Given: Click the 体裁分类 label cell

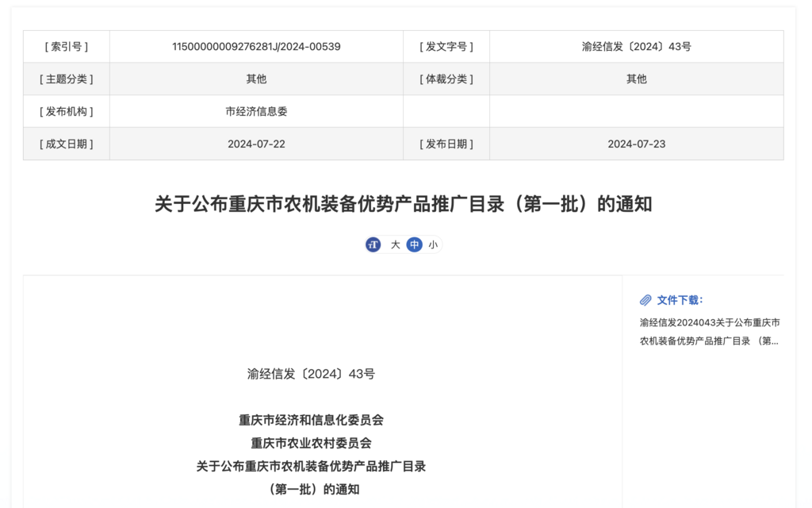Looking at the screenshot, I should pyautogui.click(x=446, y=79).
